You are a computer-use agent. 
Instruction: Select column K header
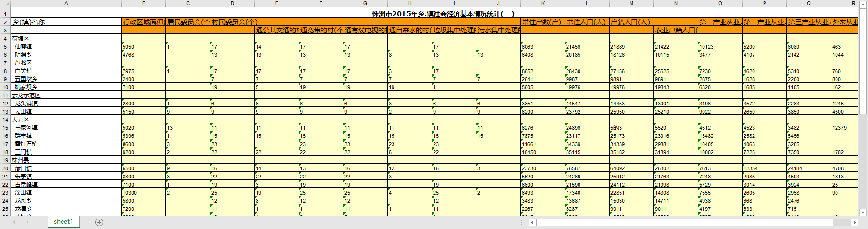coord(543,3)
